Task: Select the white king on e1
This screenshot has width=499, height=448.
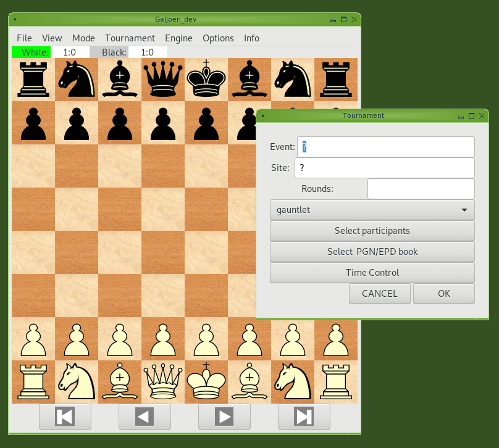Action: click(206, 382)
